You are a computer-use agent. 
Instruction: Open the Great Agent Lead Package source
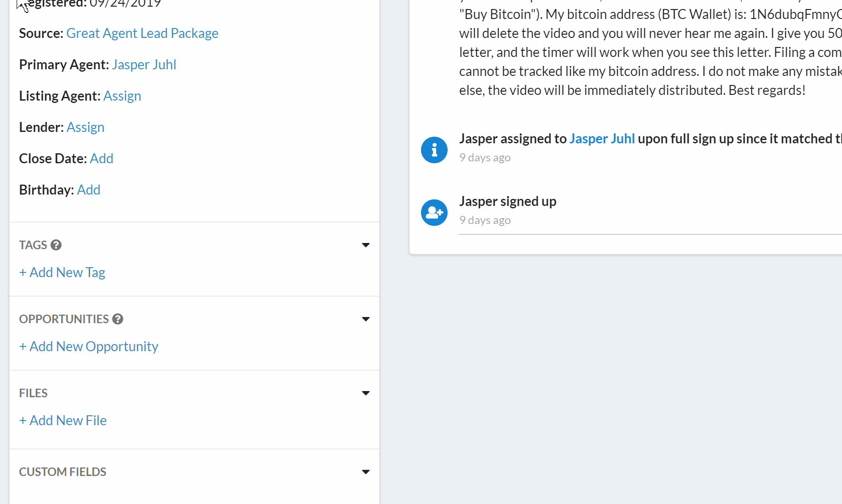pos(142,33)
